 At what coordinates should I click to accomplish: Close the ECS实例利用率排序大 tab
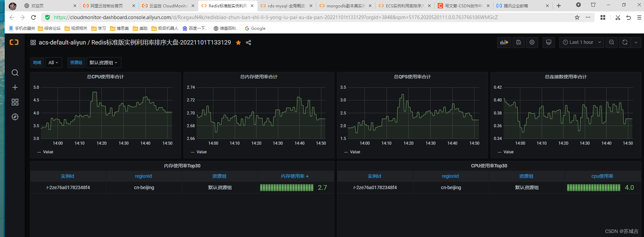coord(429,6)
